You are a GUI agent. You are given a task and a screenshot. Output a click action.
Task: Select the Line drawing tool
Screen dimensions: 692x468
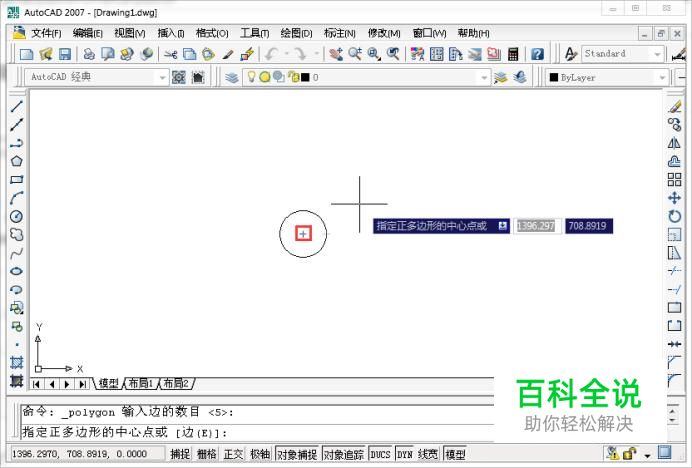(x=16, y=106)
